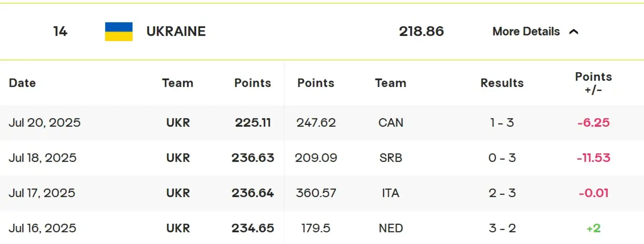The height and width of the screenshot is (244, 644).
Task: Click the Points +/- column header
Action: 593,83
